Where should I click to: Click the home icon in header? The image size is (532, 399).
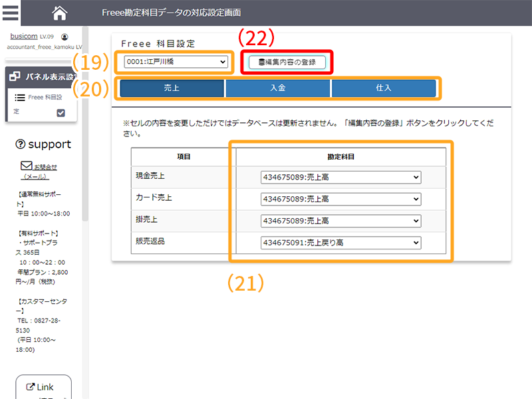tap(60, 13)
